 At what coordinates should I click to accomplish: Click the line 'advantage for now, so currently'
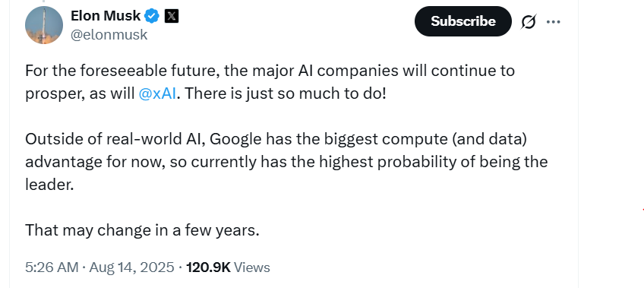[x=286, y=162]
